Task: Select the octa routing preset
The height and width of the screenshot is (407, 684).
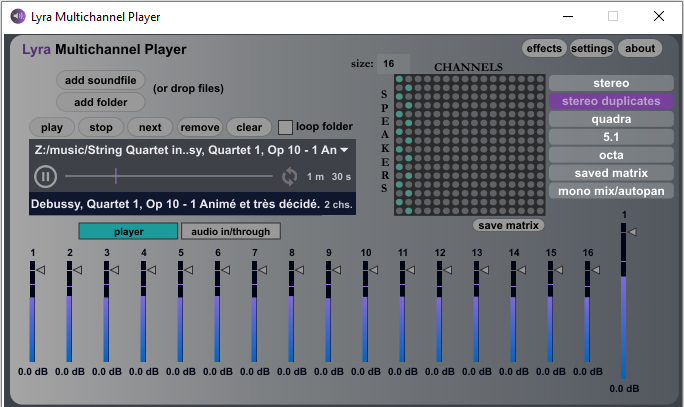Action: (611, 155)
